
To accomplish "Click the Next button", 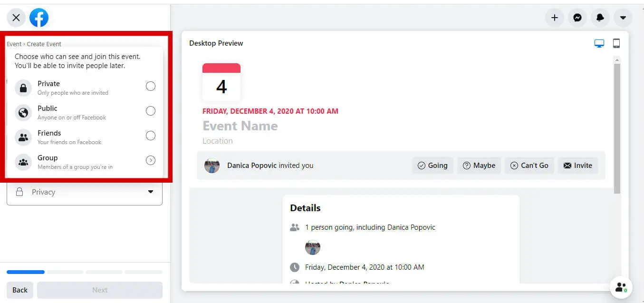I will click(x=100, y=290).
